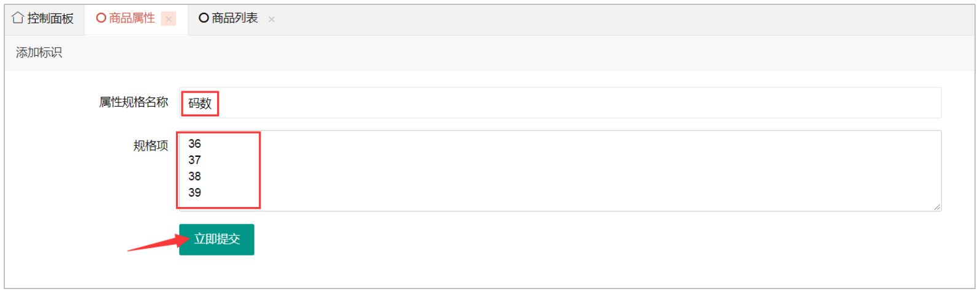Viewport: 980px width, 294px height.
Task: Open the 商品列表 tab
Action: coord(235,18)
